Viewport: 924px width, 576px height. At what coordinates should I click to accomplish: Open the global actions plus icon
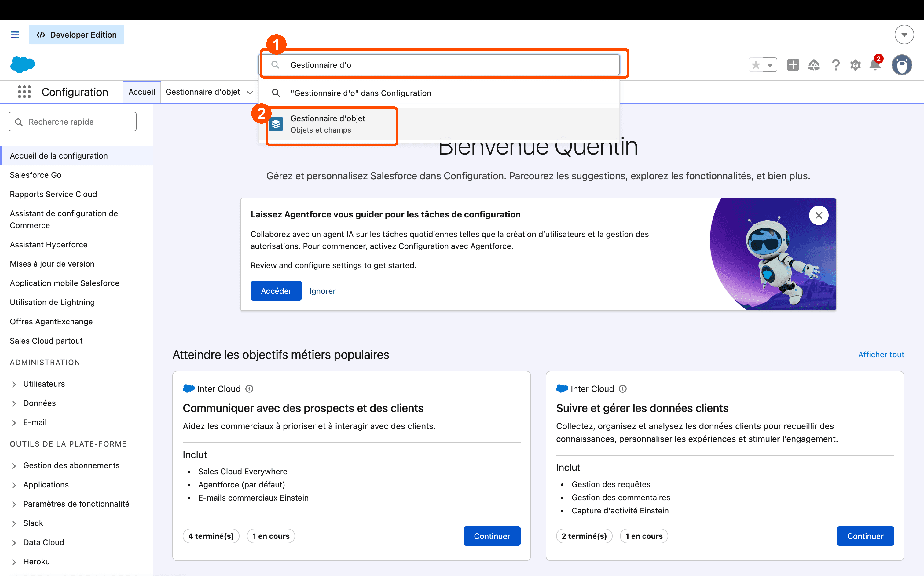tap(793, 65)
